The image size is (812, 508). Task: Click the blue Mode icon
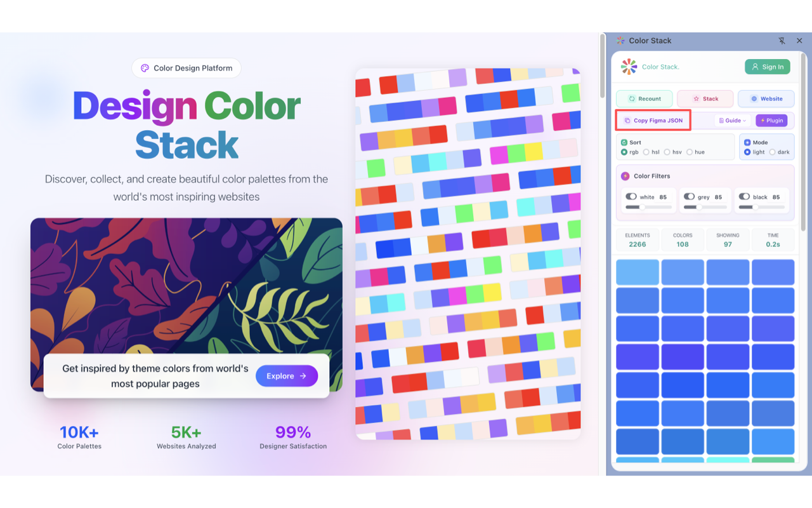[747, 143]
